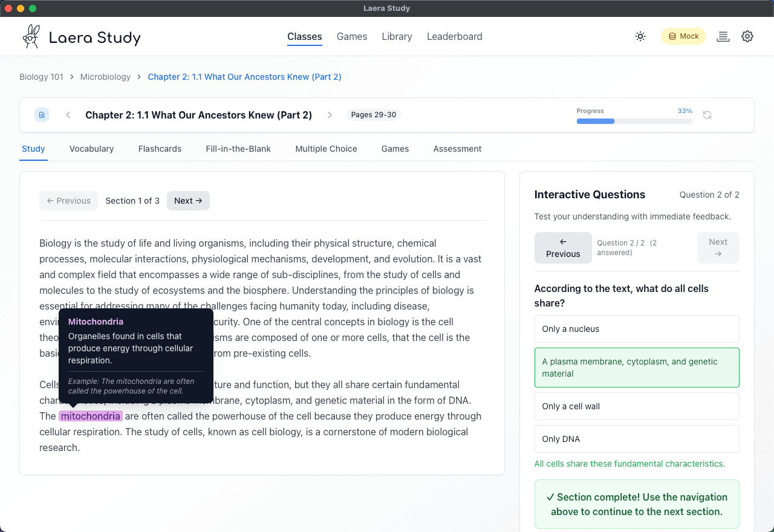Viewport: 774px width, 532px height.
Task: Select the 'Only a nucleus' answer
Action: pyautogui.click(x=636, y=329)
